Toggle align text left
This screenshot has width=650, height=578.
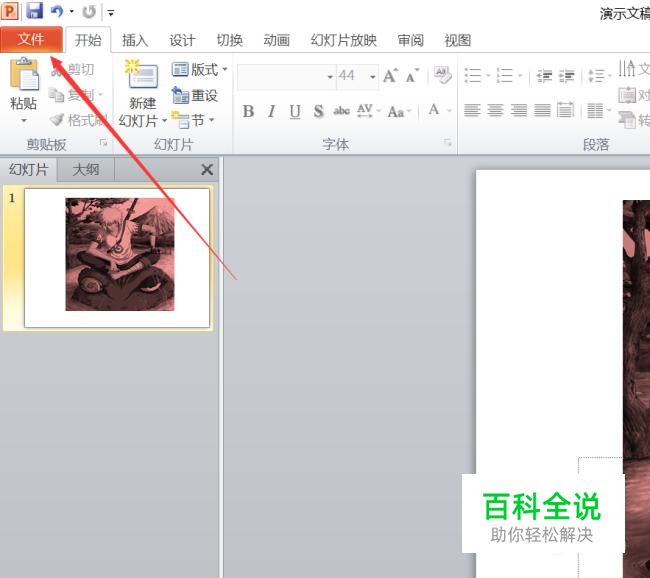(472, 111)
